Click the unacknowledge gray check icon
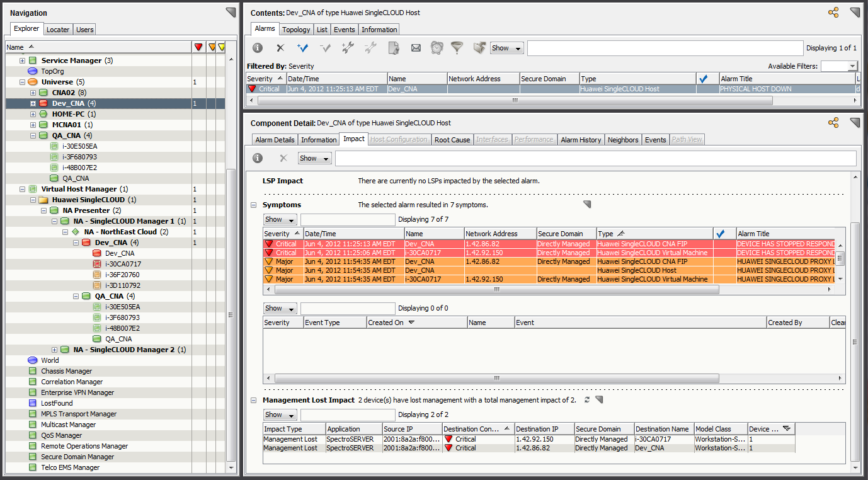 click(326, 48)
